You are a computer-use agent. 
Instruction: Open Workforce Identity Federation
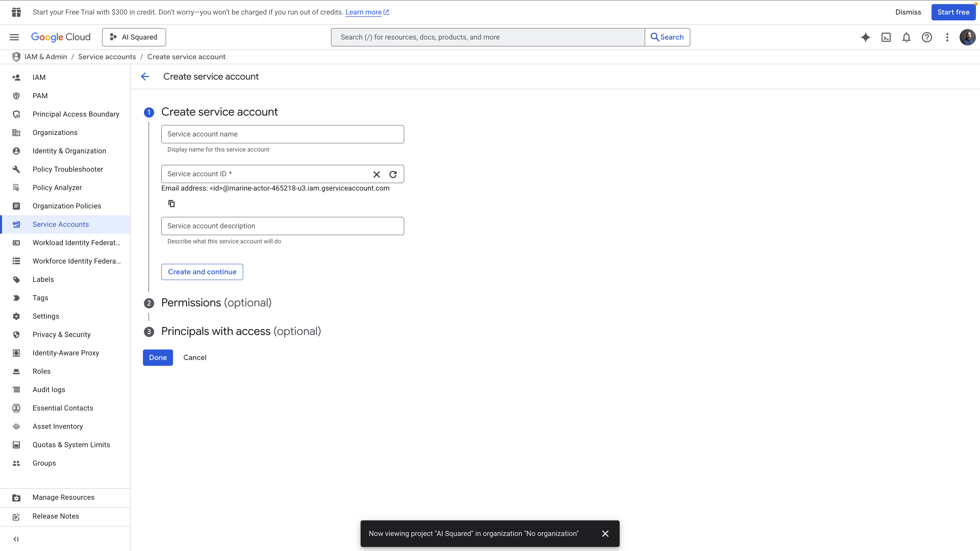(65, 261)
